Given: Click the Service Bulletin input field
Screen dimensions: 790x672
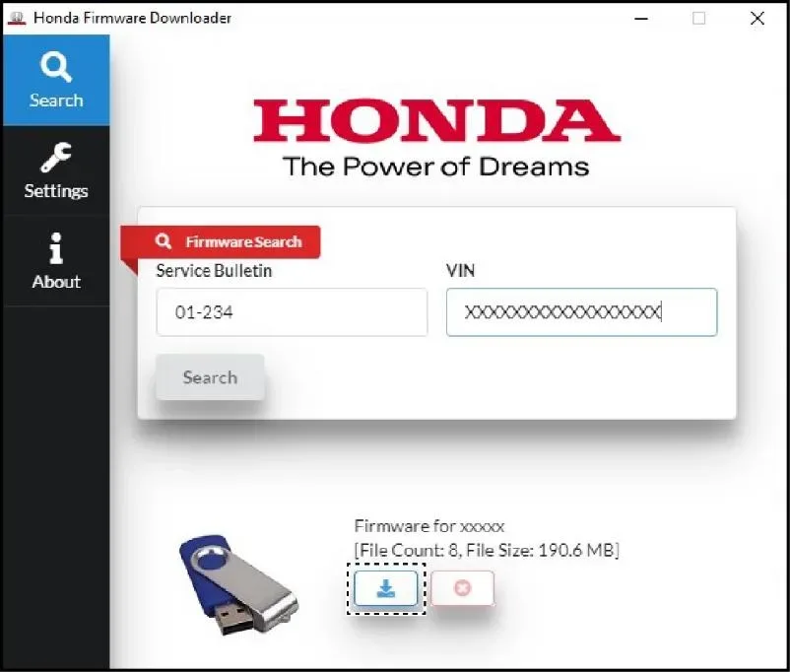Looking at the screenshot, I should 292,312.
